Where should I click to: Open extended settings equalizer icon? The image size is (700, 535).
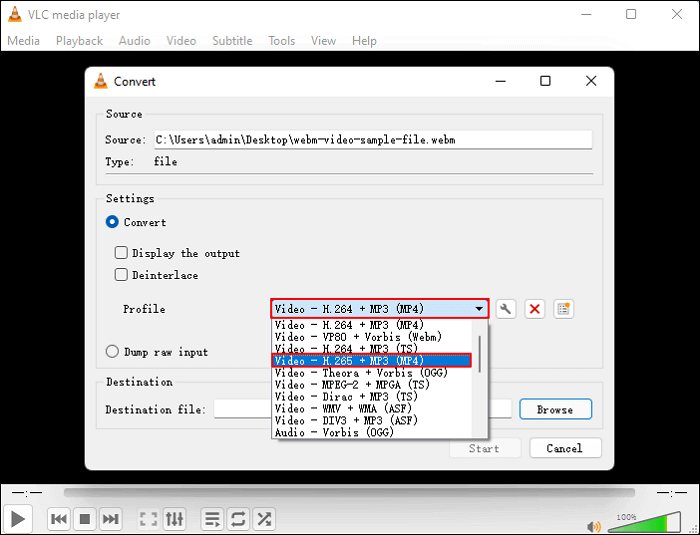pyautogui.click(x=175, y=519)
